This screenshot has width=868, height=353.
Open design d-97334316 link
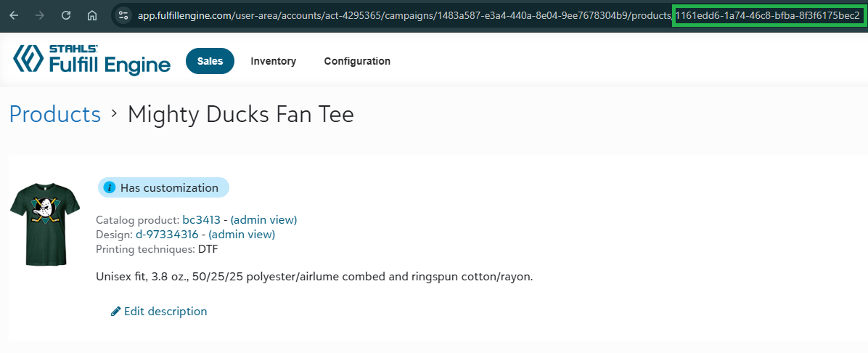[x=167, y=234]
